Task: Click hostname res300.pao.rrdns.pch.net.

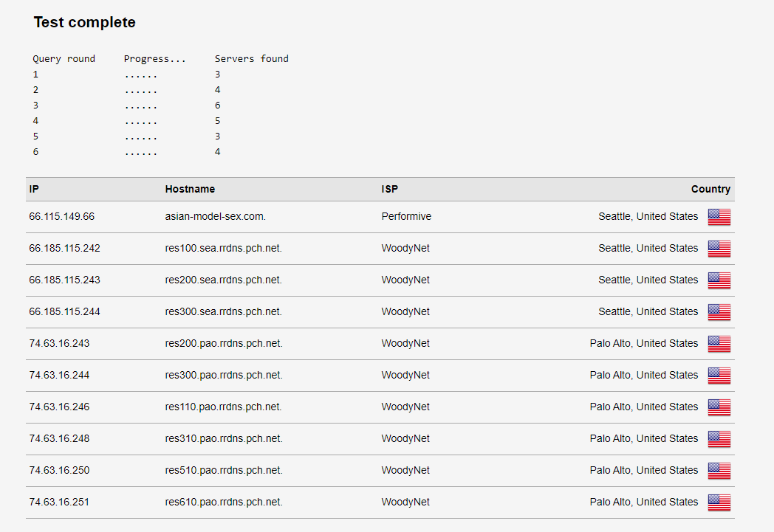Action: [224, 376]
